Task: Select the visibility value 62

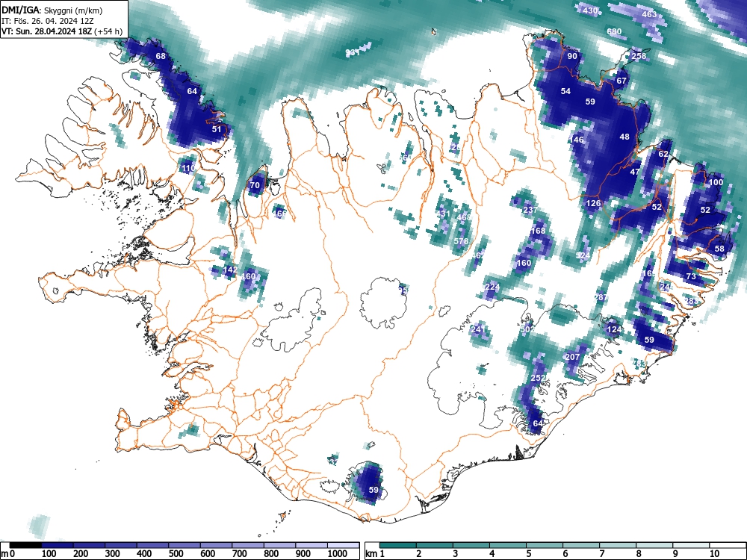Action: [663, 154]
